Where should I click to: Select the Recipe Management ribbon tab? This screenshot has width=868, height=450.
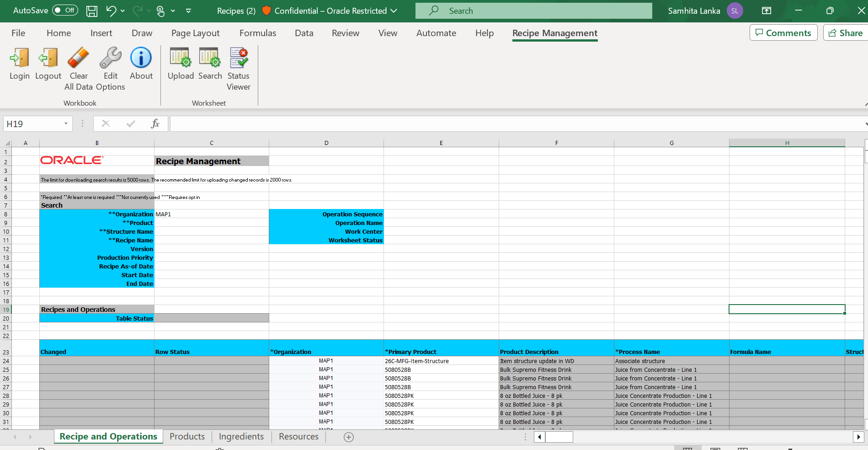click(555, 33)
